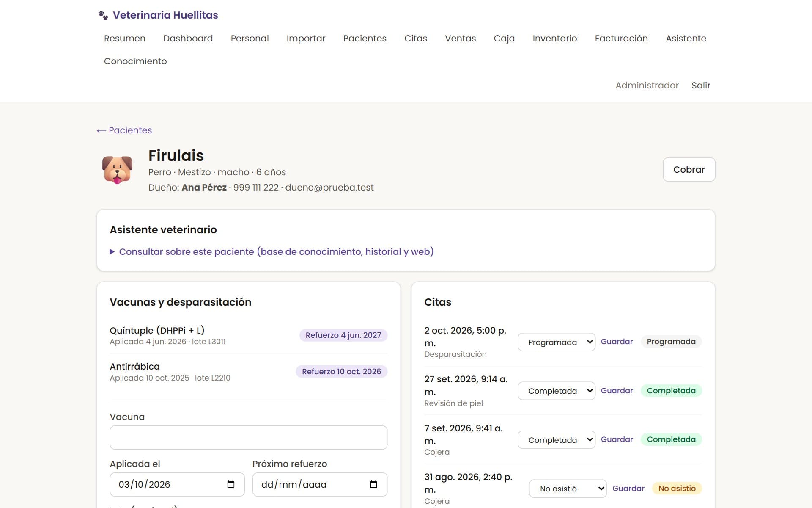
Task: Save the 31 ago. Cojera appointment
Action: coord(628,489)
